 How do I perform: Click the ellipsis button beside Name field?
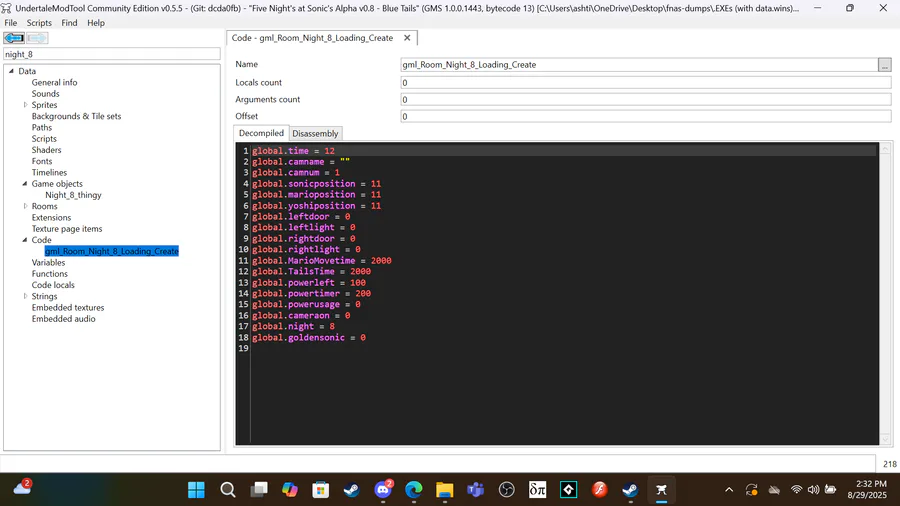click(x=885, y=65)
